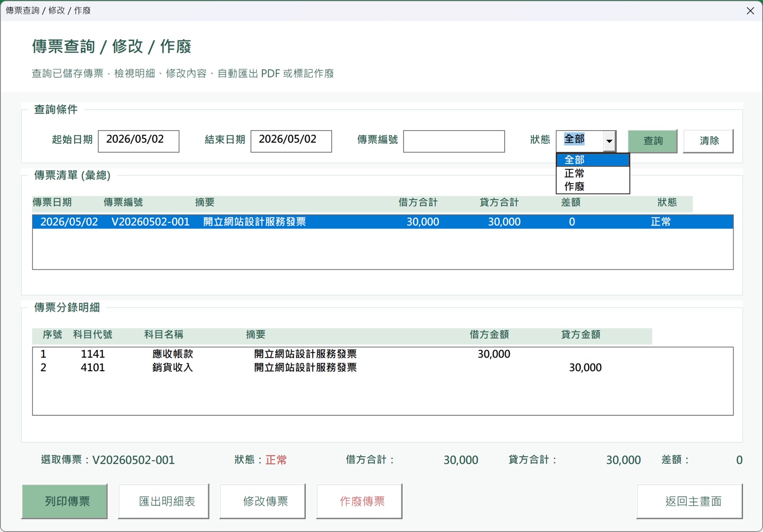Click entry row 4101 銷貨收入
This screenshot has height=532, width=763.
[383, 367]
